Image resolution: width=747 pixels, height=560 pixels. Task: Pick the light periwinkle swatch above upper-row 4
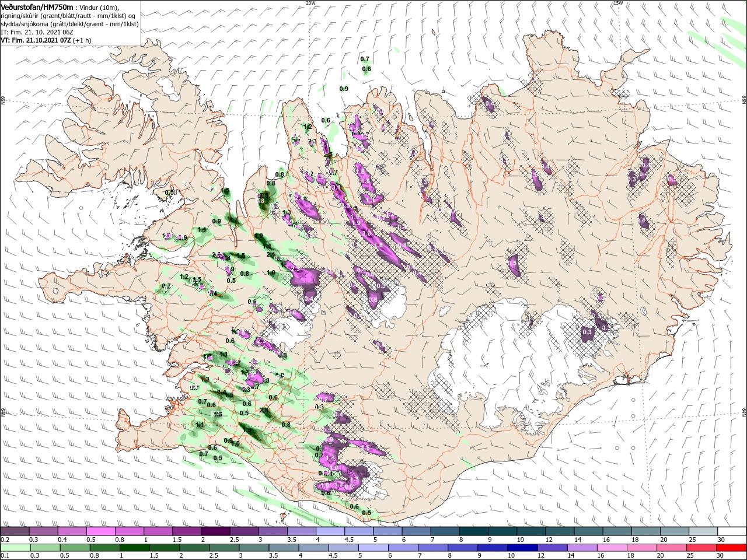330,531
